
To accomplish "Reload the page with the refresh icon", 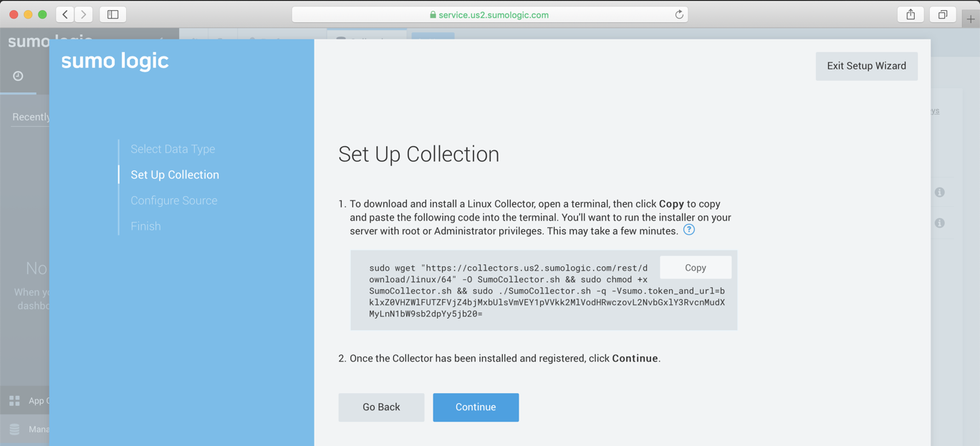I will [x=679, y=14].
